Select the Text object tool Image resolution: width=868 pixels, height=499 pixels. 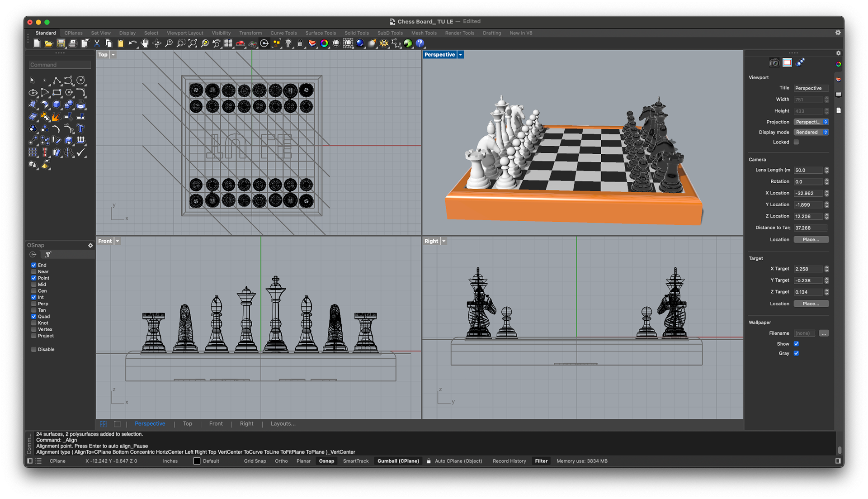point(81,128)
